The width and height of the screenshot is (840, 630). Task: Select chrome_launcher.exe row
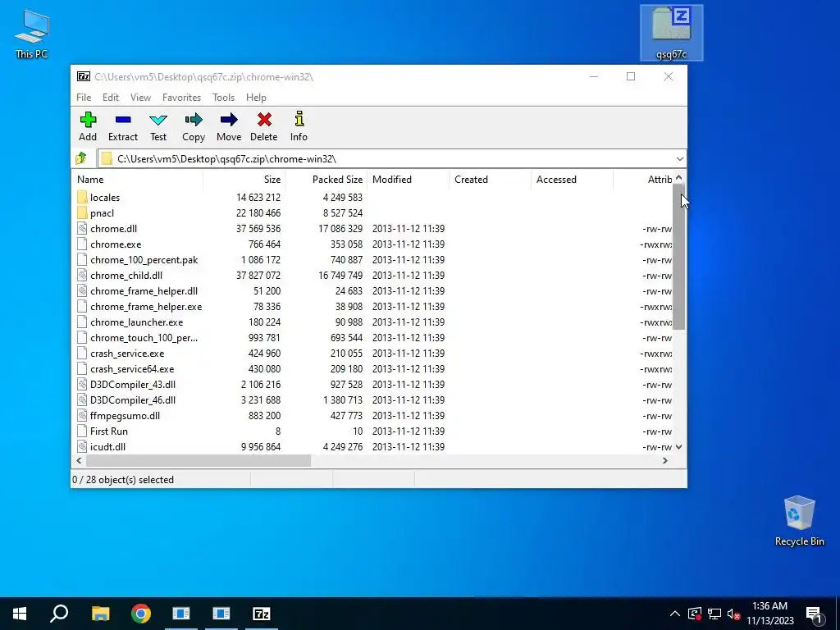(372, 322)
